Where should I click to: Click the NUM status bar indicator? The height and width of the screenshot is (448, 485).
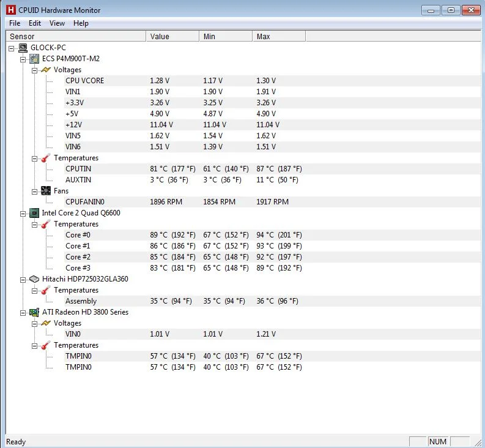coord(438,441)
